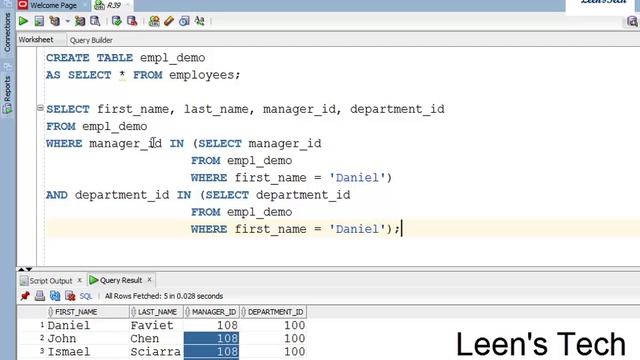Close the Script Output tab
The width and height of the screenshot is (640, 360).
[x=80, y=280]
